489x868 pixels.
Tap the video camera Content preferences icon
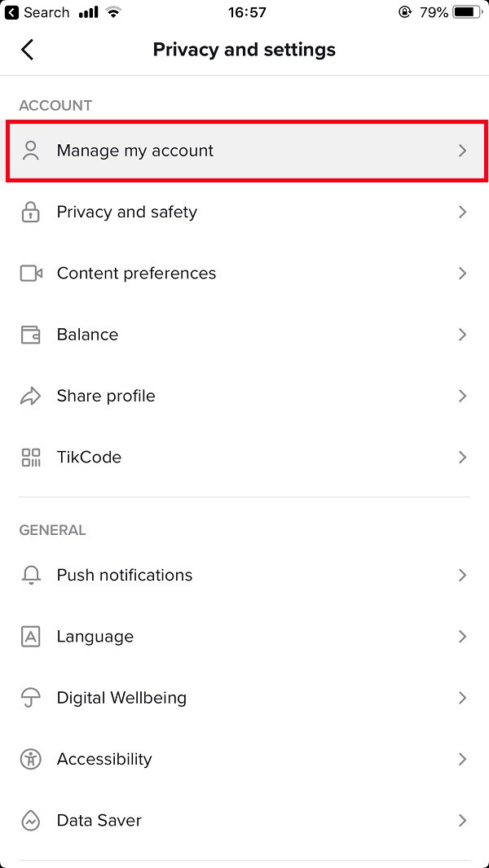click(x=31, y=274)
